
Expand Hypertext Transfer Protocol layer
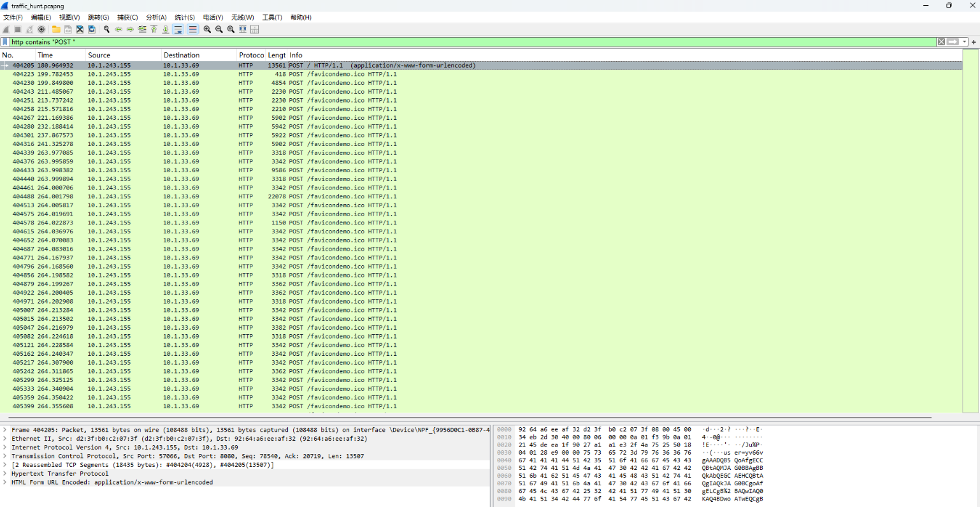4,474
